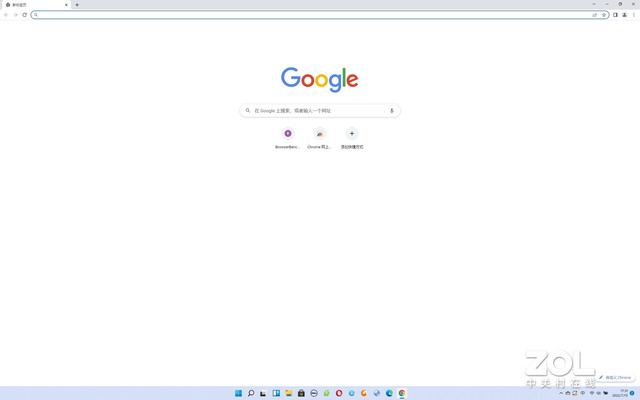This screenshot has width=640, height=400.
Task: Click the Google logo
Action: pos(320,80)
